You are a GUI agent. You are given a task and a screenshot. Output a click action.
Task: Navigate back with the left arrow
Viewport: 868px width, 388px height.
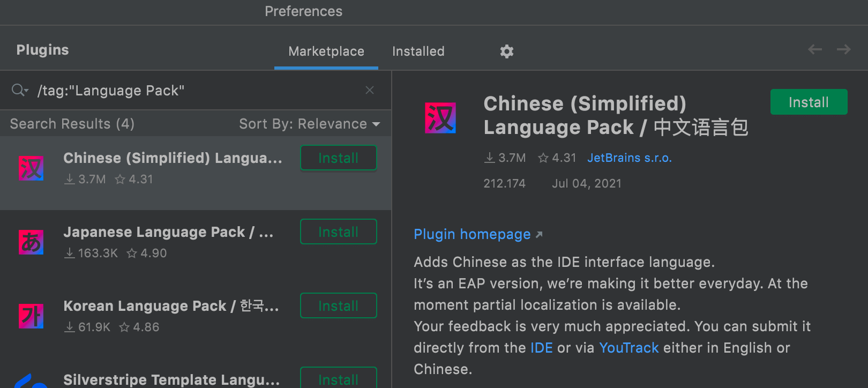(x=815, y=49)
